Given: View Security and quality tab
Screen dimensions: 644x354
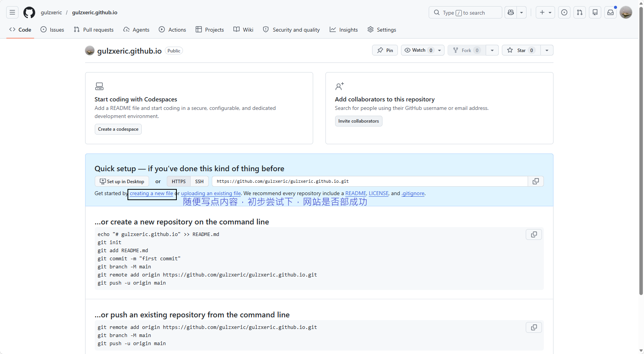Looking at the screenshot, I should click(x=292, y=30).
